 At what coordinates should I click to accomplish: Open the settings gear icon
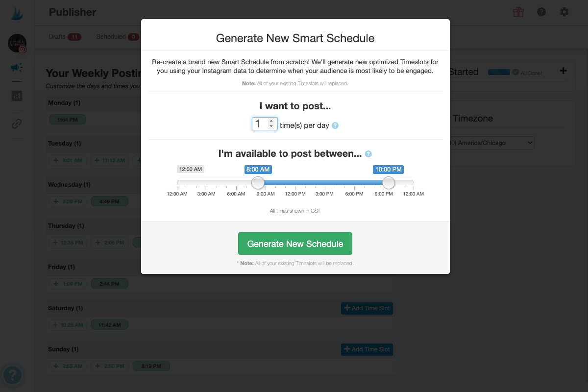[x=564, y=12]
